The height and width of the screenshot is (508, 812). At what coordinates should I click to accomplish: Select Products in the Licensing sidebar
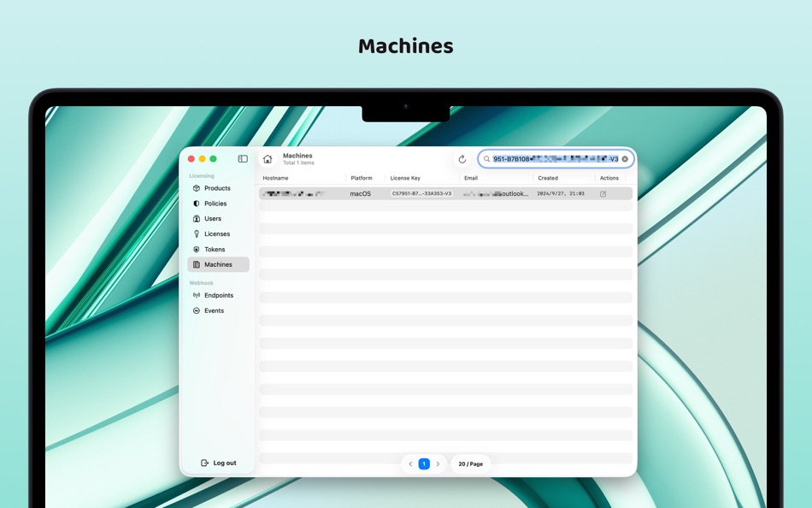pos(217,188)
